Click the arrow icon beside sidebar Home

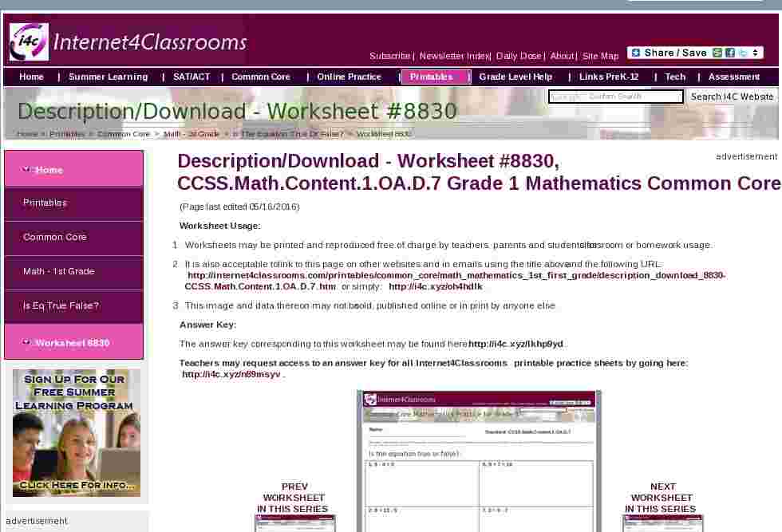(x=26, y=170)
